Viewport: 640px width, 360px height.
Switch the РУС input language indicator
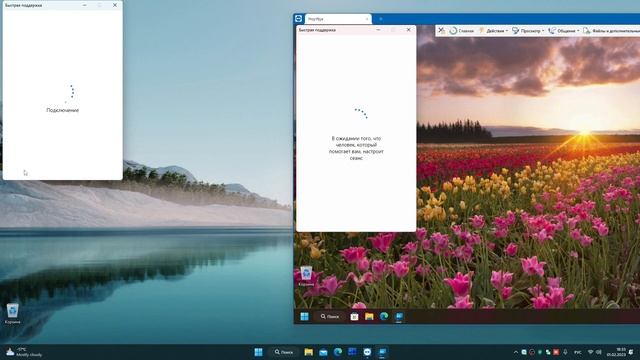point(578,352)
